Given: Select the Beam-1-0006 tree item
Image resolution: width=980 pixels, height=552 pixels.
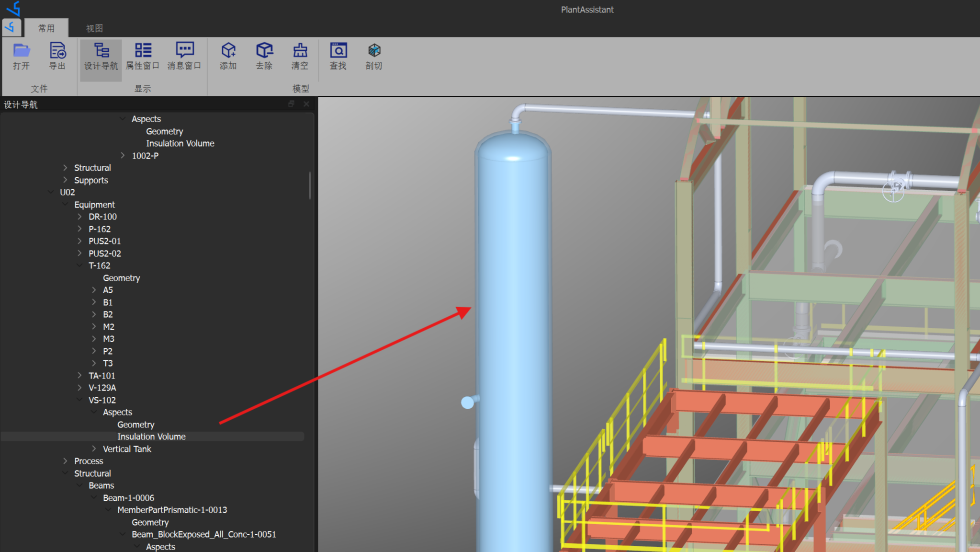Looking at the screenshot, I should [128, 498].
